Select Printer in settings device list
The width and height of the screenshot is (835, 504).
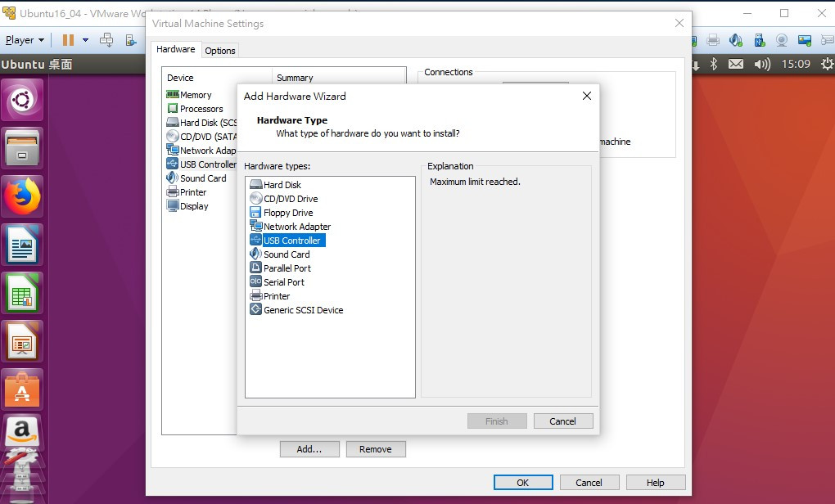pos(187,191)
